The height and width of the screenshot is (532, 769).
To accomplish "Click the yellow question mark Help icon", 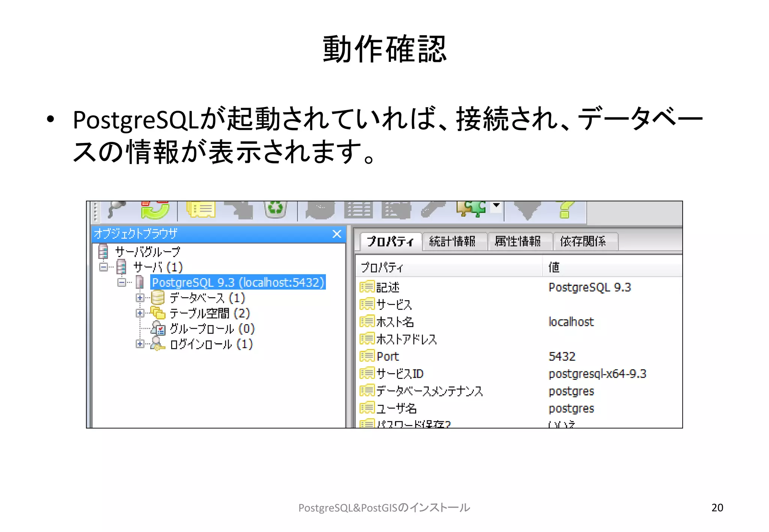I will [x=565, y=210].
